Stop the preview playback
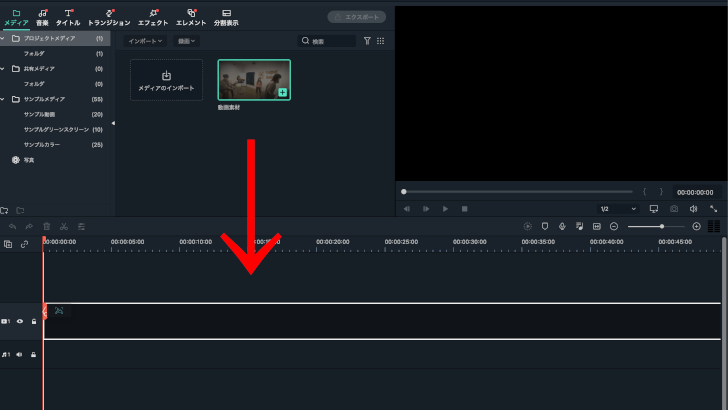The width and height of the screenshot is (728, 410). click(464, 209)
